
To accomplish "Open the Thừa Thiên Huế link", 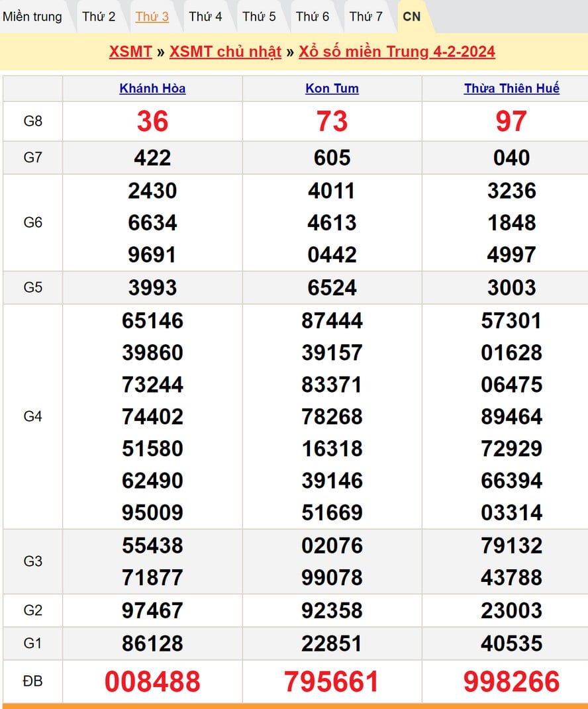I will click(511, 89).
